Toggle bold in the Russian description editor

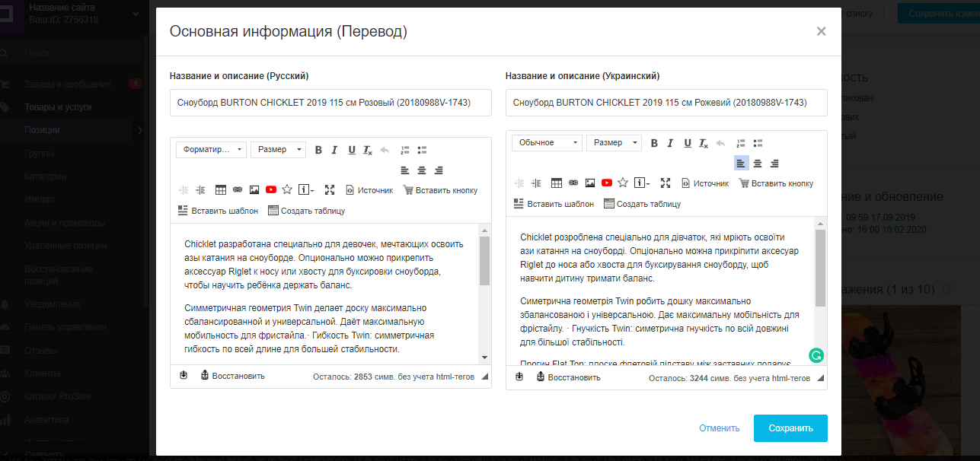(x=319, y=150)
